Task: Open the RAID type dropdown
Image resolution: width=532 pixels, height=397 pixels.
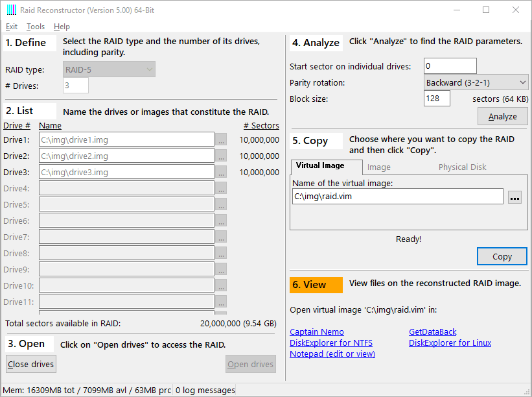Action: tap(110, 69)
